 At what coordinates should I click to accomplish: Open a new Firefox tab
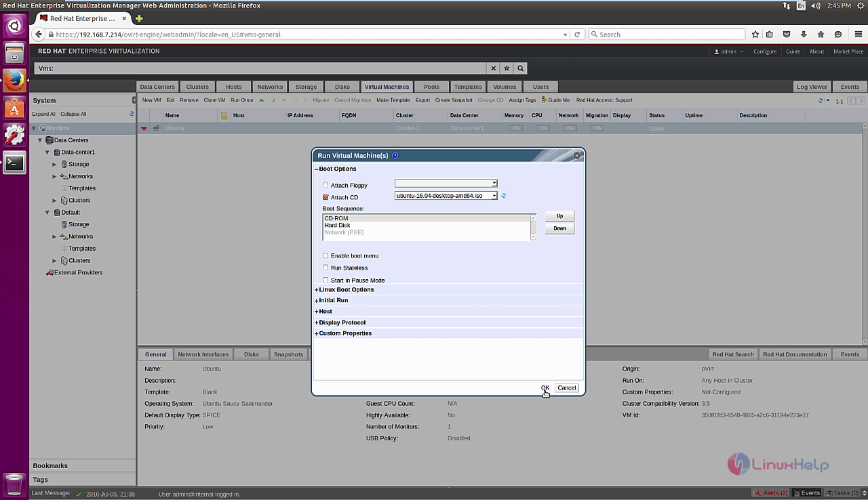click(x=139, y=18)
